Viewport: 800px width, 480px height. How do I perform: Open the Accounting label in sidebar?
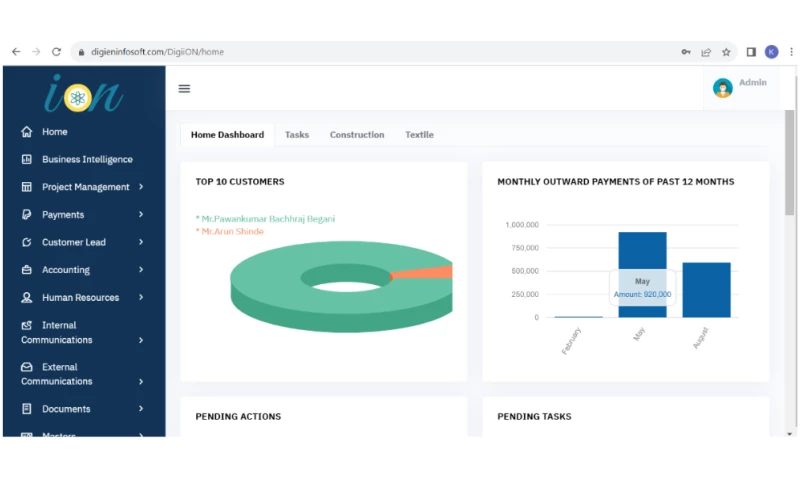tap(66, 270)
